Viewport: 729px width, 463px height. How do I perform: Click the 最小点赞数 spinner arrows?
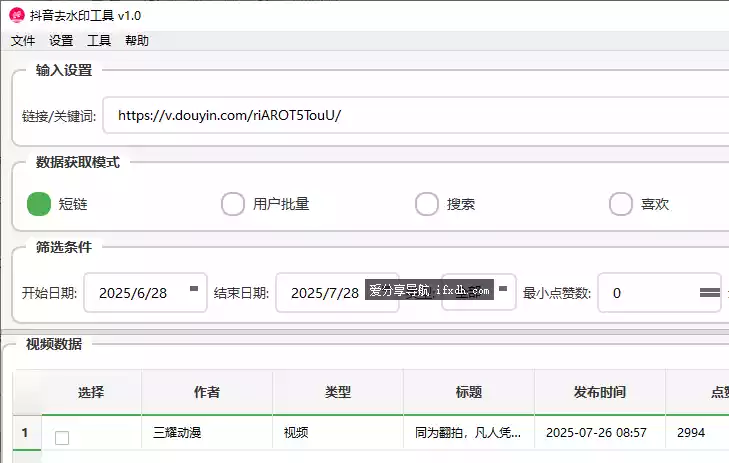pyautogui.click(x=709, y=292)
